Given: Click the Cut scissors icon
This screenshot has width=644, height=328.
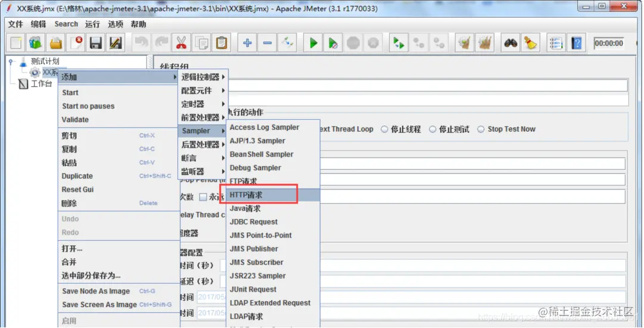Looking at the screenshot, I should pyautogui.click(x=181, y=43).
